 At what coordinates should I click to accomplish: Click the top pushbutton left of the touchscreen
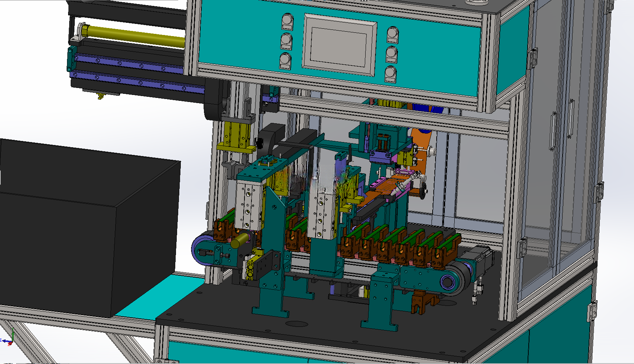[x=288, y=21]
